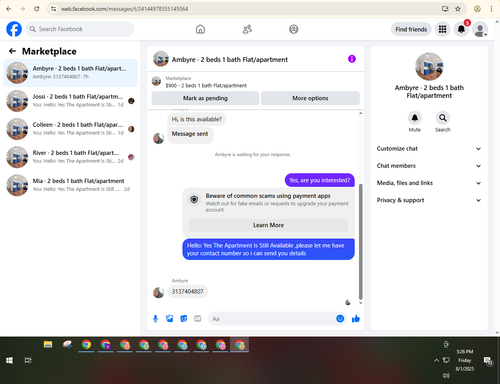The height and width of the screenshot is (384, 500).
Task: Search within the conversation
Action: click(x=443, y=118)
